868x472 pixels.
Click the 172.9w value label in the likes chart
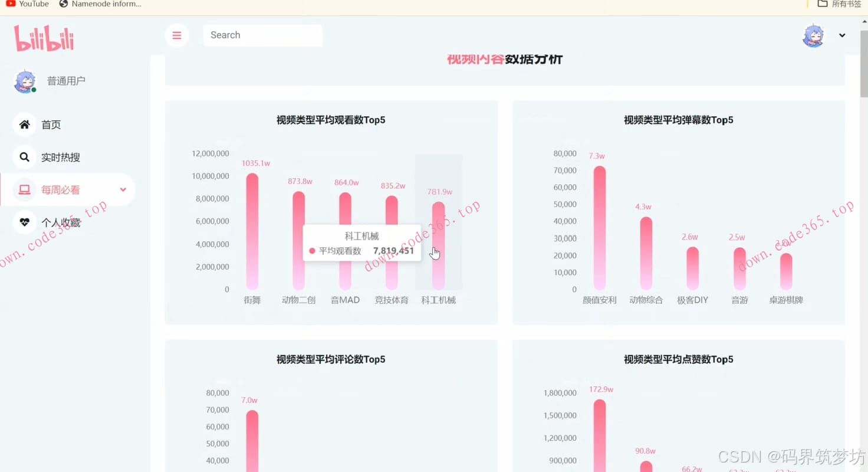(601, 389)
